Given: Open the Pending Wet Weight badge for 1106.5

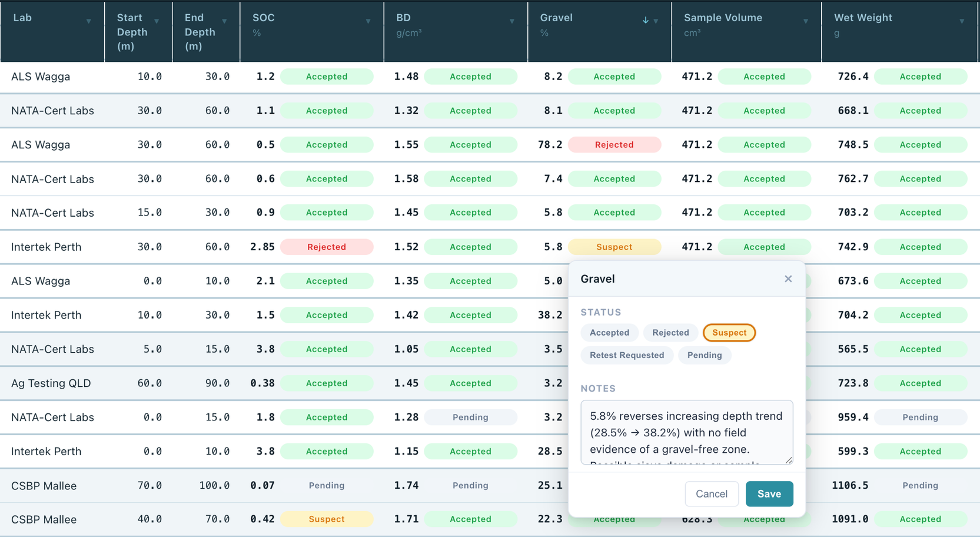Looking at the screenshot, I should tap(921, 486).
